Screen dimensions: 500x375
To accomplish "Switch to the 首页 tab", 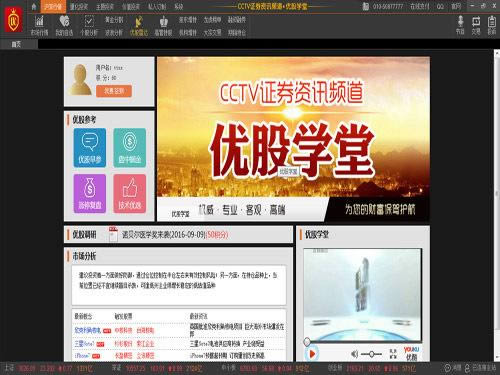I will click(x=16, y=44).
